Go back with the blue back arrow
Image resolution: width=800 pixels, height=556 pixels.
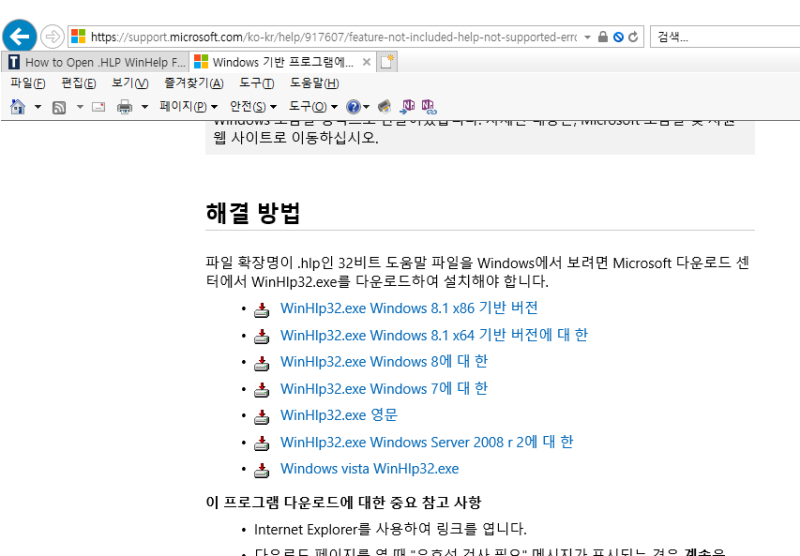pyautogui.click(x=19, y=37)
